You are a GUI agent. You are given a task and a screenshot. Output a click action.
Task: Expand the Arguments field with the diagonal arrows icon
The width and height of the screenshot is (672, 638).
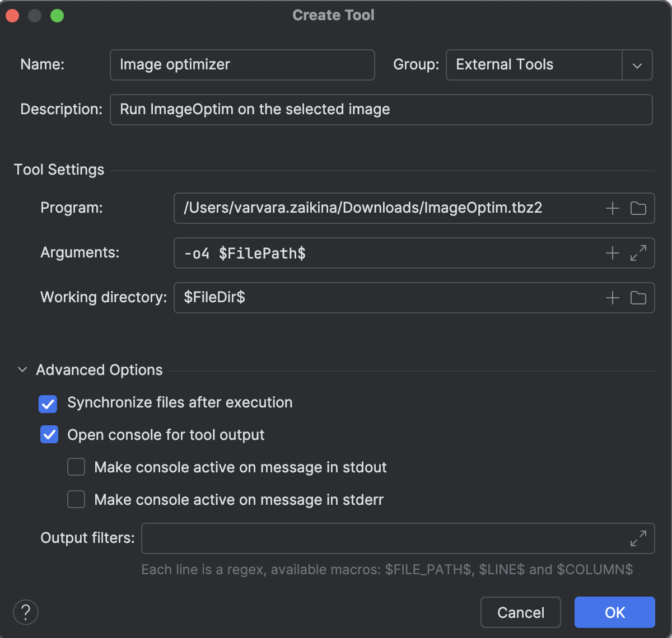(638, 253)
